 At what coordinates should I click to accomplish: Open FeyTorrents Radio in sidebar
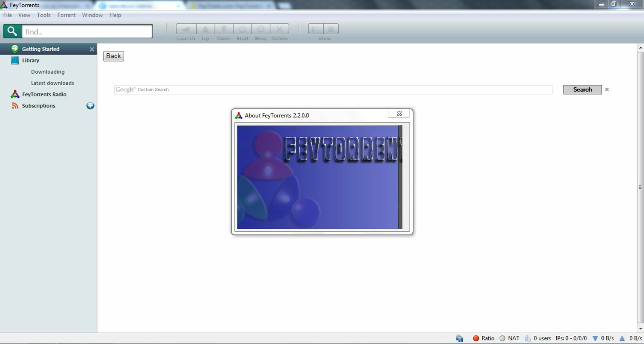pyautogui.click(x=44, y=94)
